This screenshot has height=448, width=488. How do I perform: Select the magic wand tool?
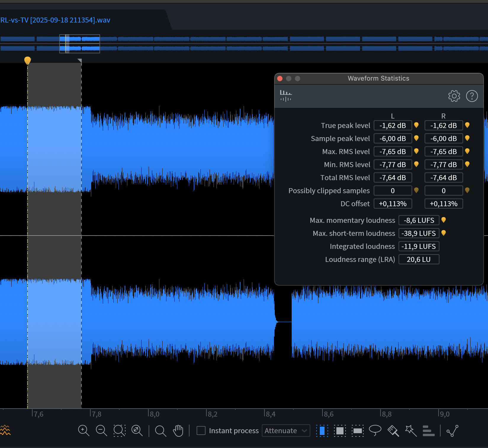(411, 431)
